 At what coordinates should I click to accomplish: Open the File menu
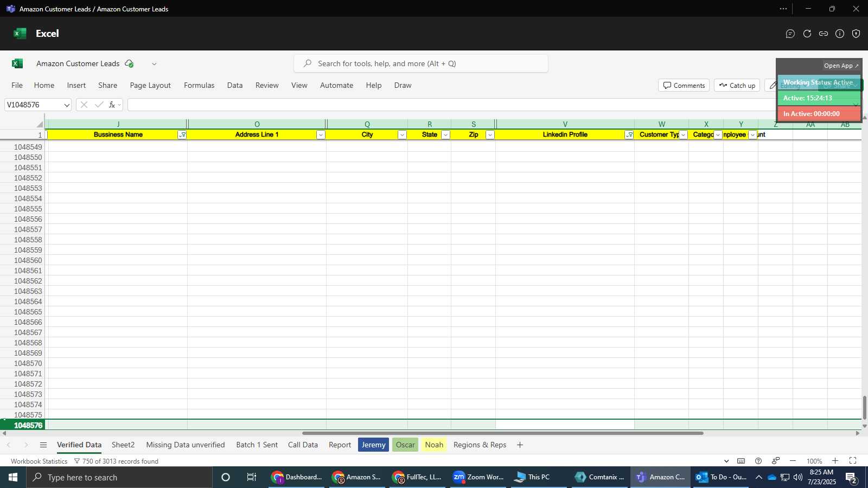(17, 85)
